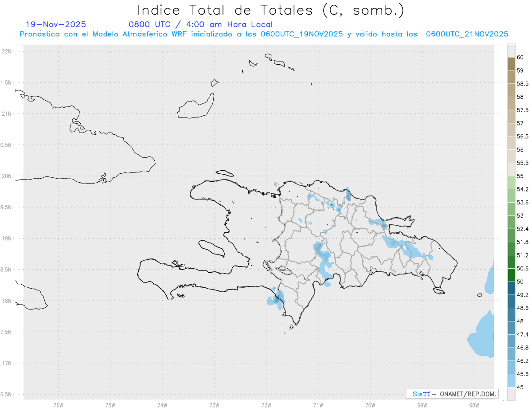Click the latitude label '22N'
The width and height of the screenshot is (532, 411).
pos(7,51)
